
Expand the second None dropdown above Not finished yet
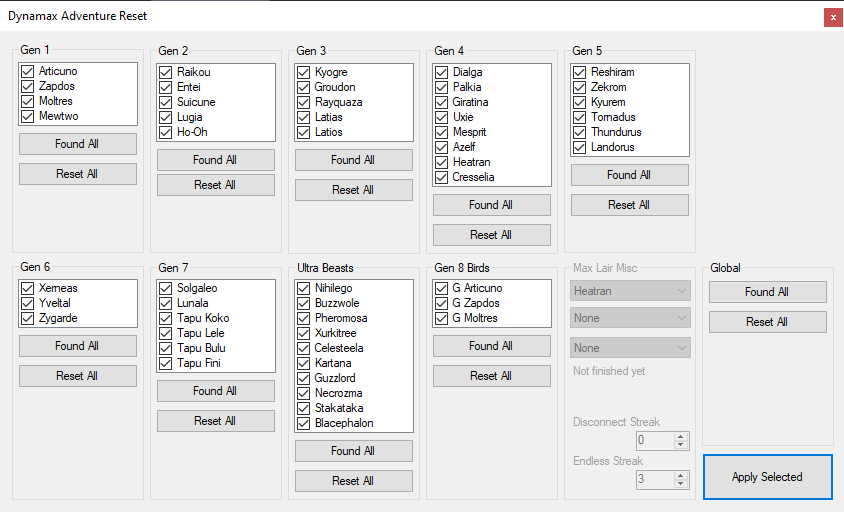click(630, 348)
